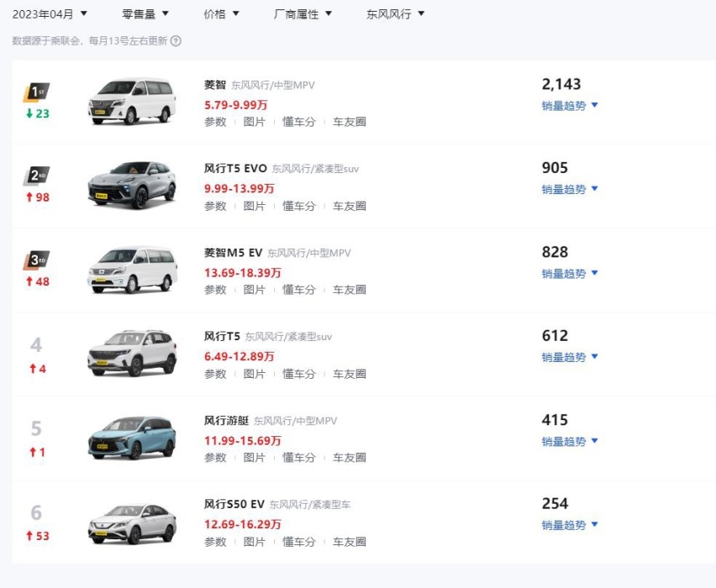This screenshot has height=588, width=716.
Task: Open 懂车分 for 菱智M5 EV
Action: pos(299,290)
